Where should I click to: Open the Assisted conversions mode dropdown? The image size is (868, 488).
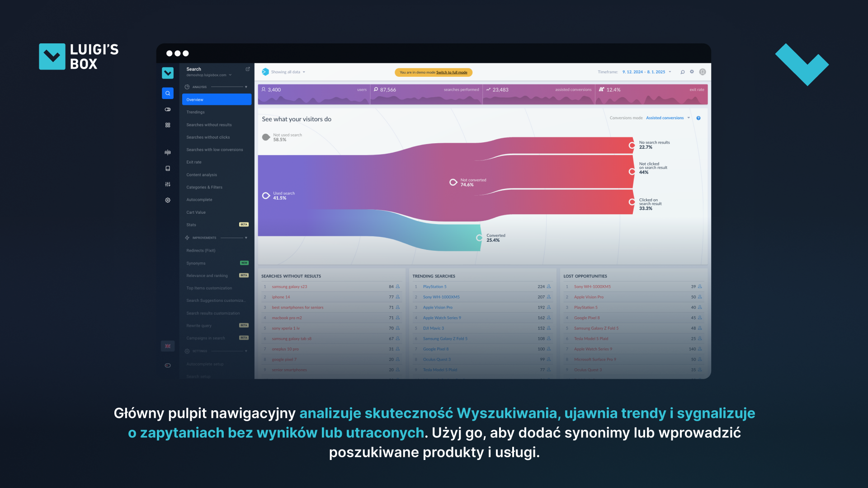tap(668, 118)
